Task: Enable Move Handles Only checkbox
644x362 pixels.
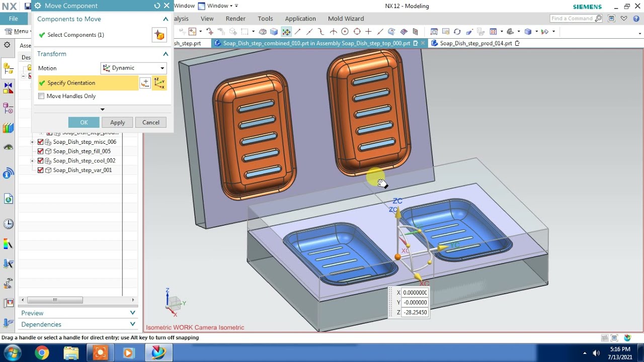Action: coord(41,96)
